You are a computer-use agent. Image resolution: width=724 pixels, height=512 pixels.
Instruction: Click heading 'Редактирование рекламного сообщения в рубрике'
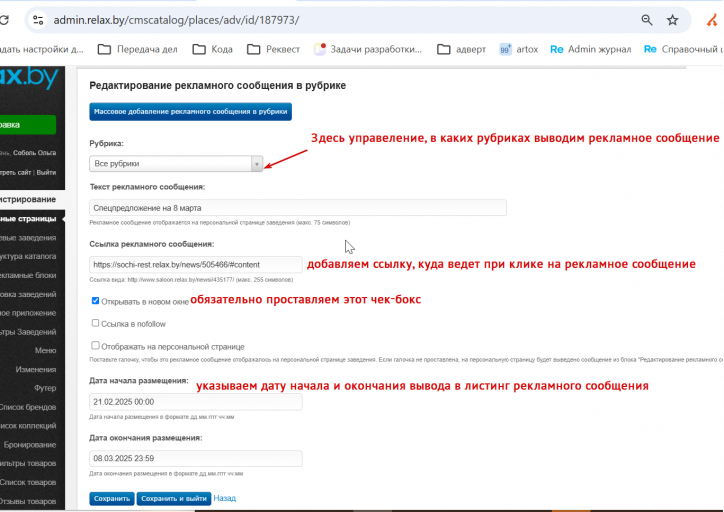217,85
